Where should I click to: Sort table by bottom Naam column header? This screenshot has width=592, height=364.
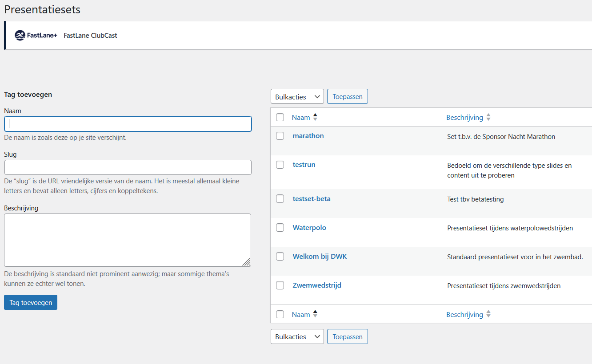click(x=301, y=315)
